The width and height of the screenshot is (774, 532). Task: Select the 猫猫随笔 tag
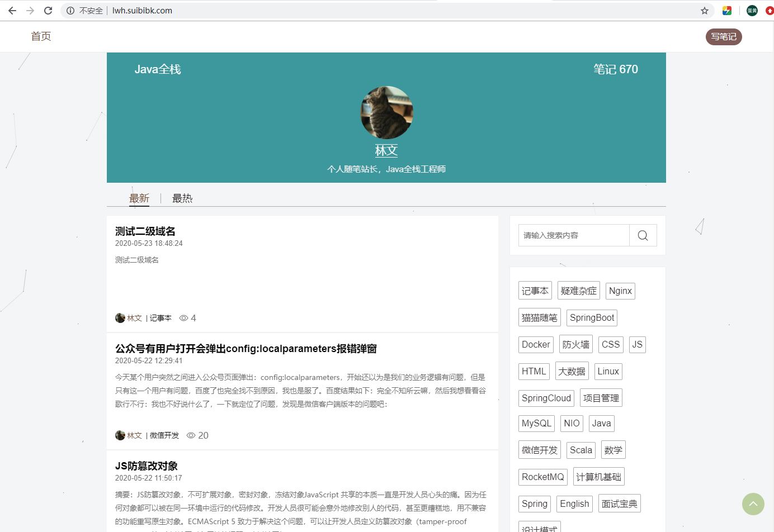pyautogui.click(x=540, y=317)
